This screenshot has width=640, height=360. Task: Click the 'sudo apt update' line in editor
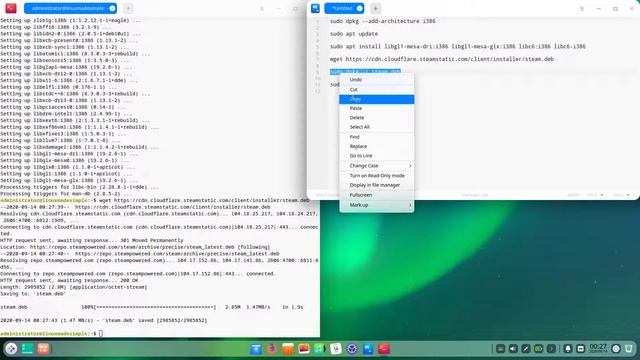[x=354, y=34]
